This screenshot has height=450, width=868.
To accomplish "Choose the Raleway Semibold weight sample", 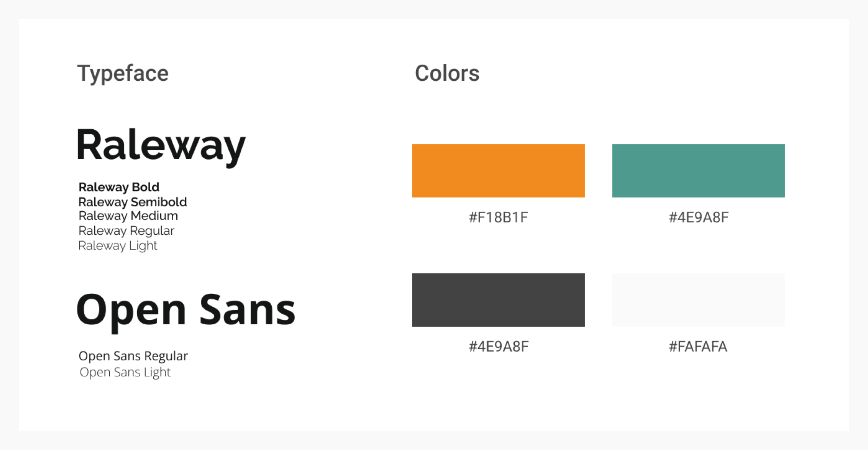I will click(x=132, y=202).
